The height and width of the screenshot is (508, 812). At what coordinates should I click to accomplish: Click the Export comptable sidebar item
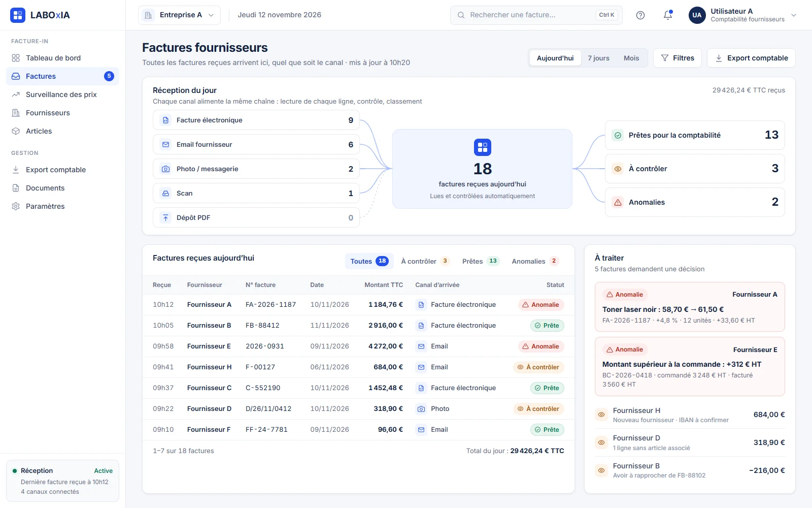pos(62,170)
